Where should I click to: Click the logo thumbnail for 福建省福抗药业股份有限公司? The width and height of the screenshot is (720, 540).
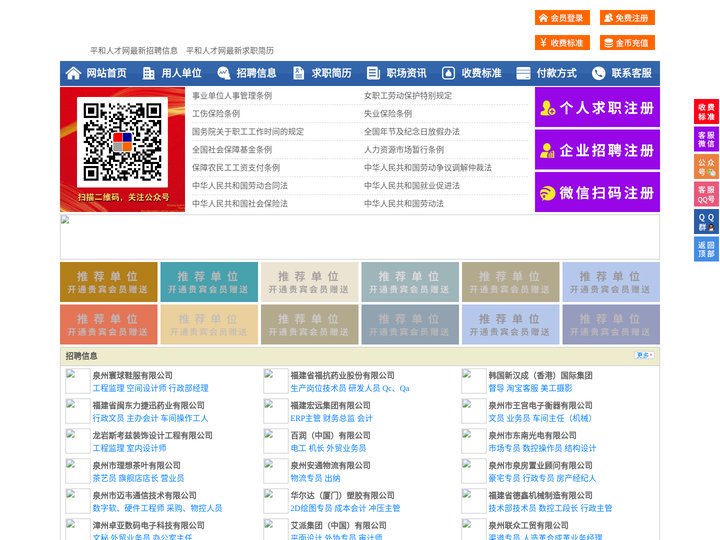pos(276,381)
